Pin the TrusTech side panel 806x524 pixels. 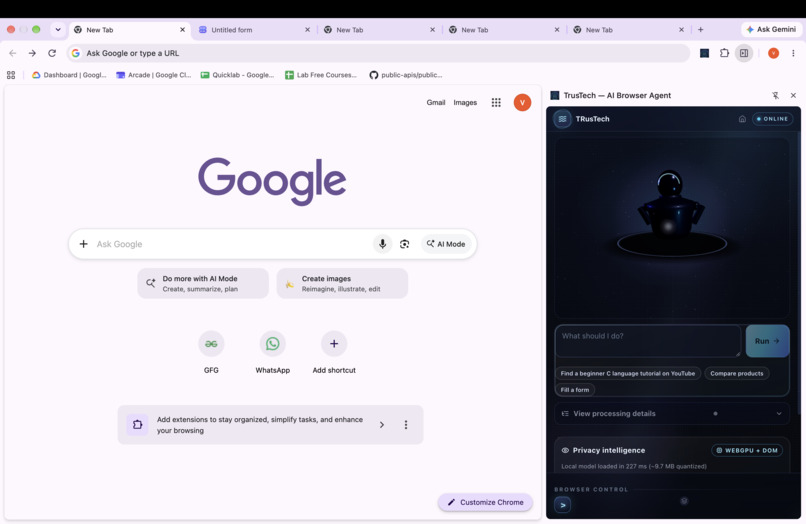775,95
